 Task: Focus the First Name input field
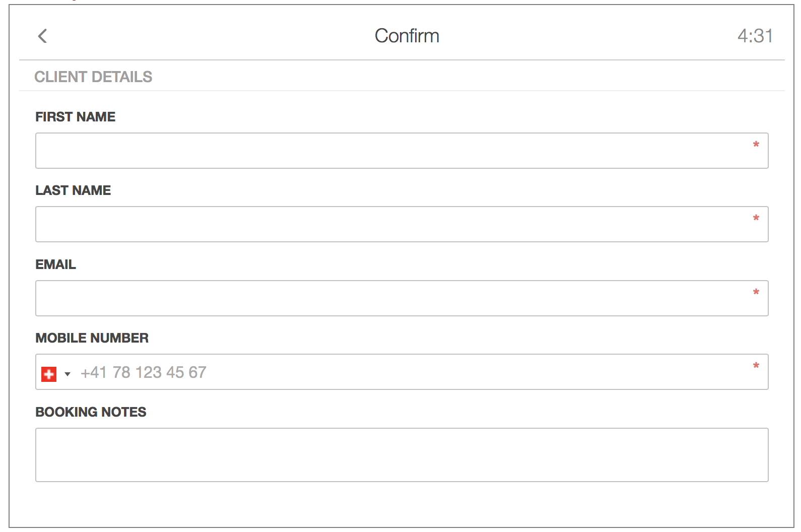(393, 151)
